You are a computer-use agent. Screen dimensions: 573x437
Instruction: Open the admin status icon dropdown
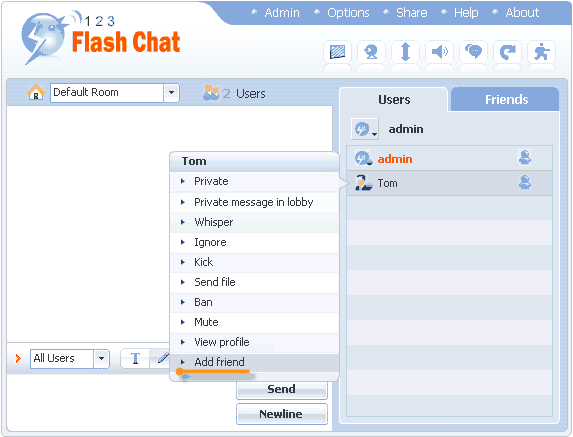pyautogui.click(x=365, y=129)
